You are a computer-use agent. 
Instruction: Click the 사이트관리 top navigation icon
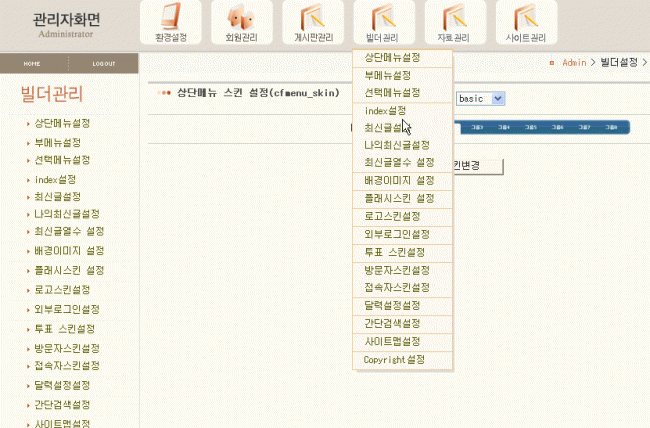526,24
